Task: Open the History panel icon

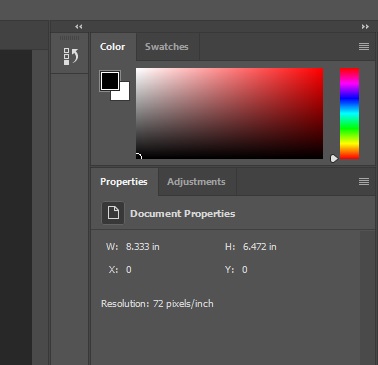Action: click(71, 56)
